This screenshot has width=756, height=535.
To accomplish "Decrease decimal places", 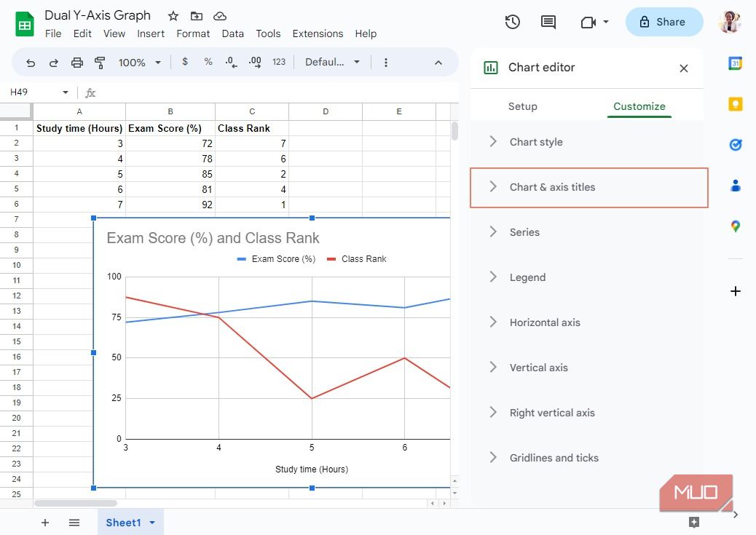I will click(232, 62).
